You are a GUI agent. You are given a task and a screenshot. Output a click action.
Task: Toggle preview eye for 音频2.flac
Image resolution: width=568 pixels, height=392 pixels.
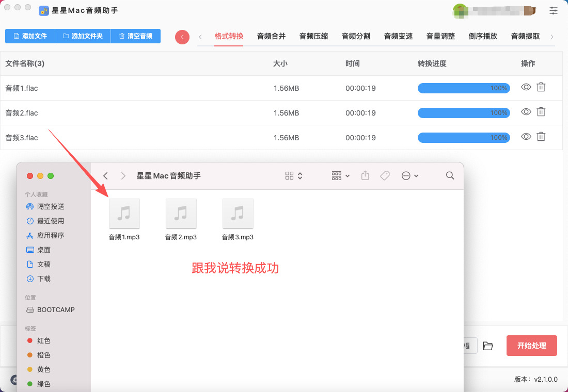pos(526,112)
